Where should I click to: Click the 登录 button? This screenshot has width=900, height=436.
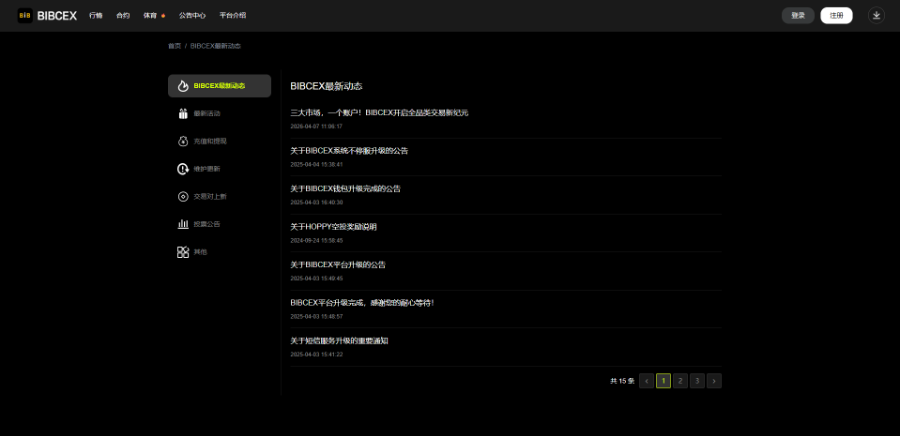pyautogui.click(x=798, y=15)
